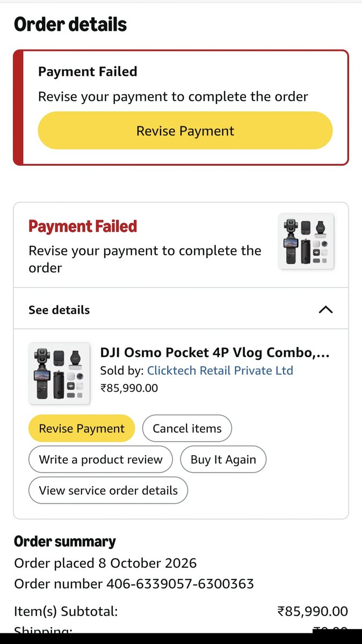Open the DJI Osmo Pocket 4P Vlog Combo title
The height and width of the screenshot is (644, 362).
pos(215,353)
